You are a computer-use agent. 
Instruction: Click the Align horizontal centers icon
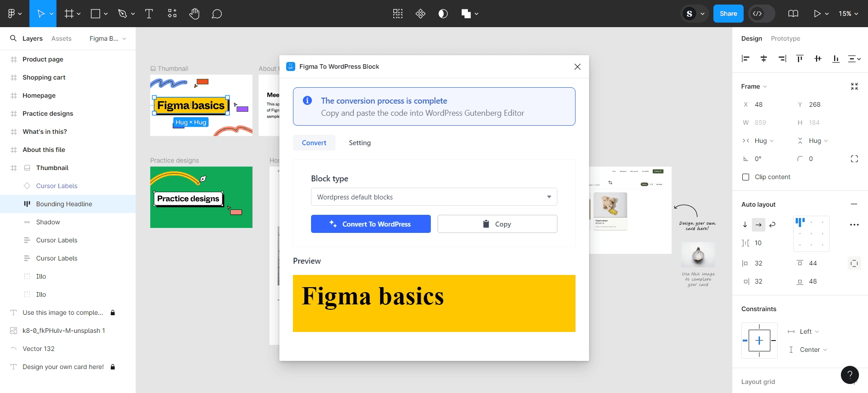pyautogui.click(x=764, y=59)
